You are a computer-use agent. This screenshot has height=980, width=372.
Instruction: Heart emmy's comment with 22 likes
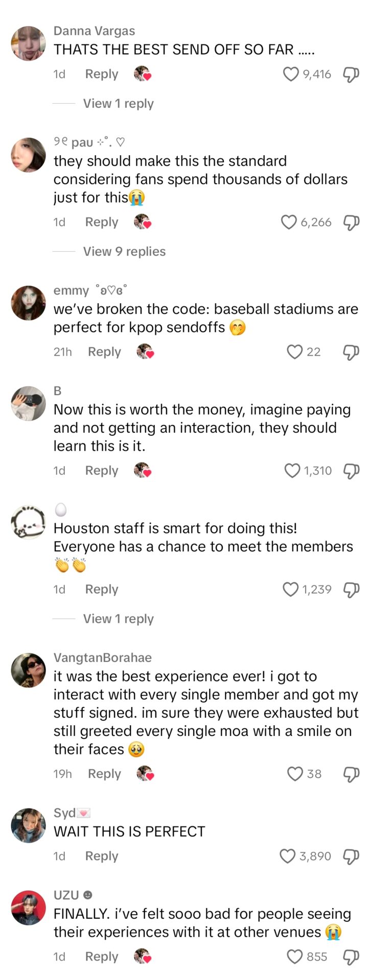point(295,352)
